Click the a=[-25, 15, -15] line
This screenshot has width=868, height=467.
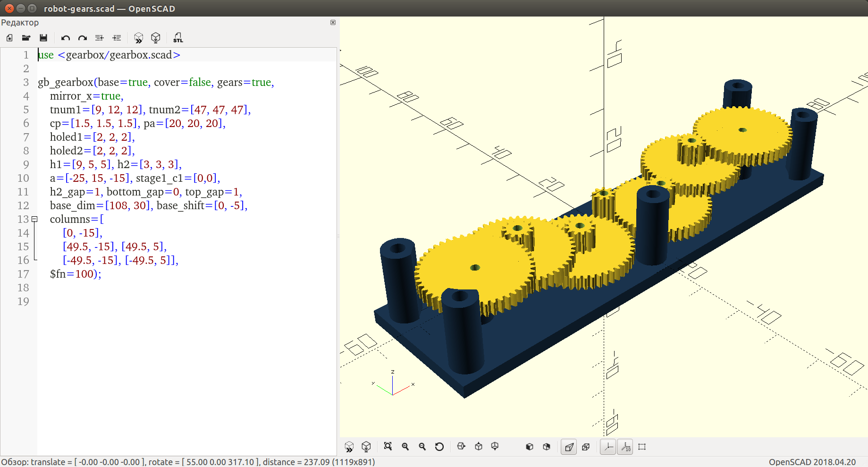(135, 178)
